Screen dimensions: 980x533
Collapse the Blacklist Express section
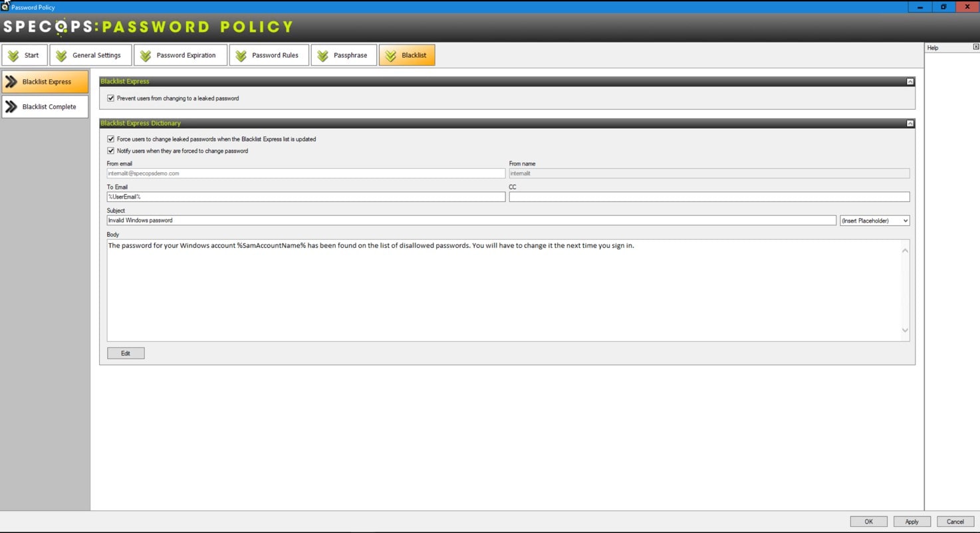(x=910, y=82)
